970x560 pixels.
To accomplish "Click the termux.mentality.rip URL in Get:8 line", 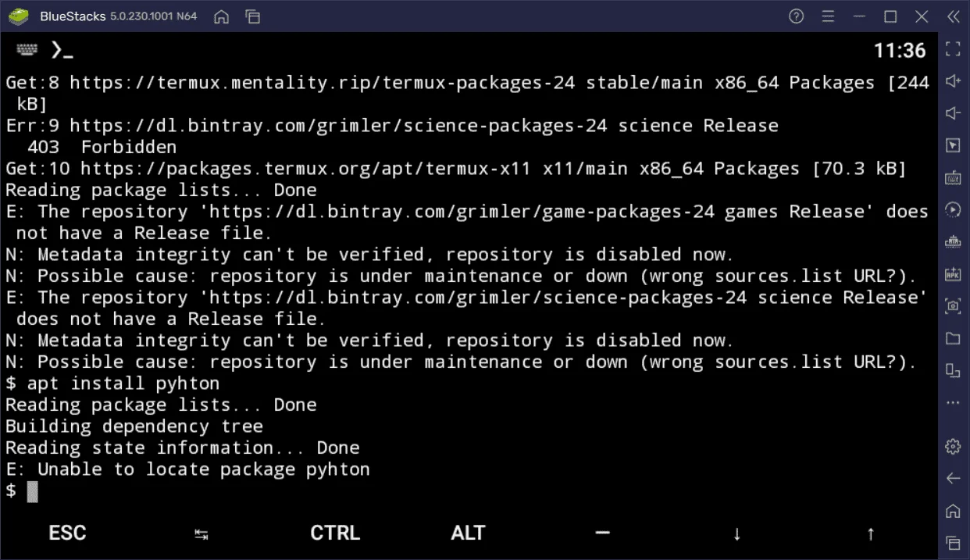I will pos(322,83).
